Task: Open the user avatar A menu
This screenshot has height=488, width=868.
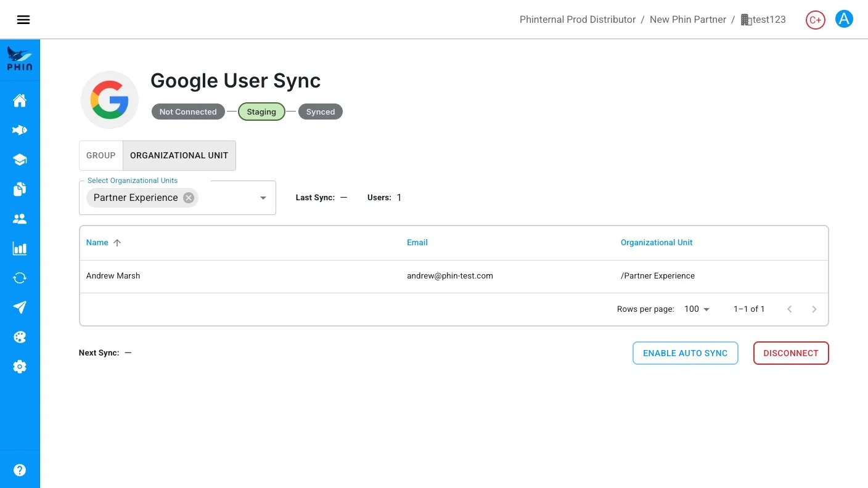Action: [844, 19]
